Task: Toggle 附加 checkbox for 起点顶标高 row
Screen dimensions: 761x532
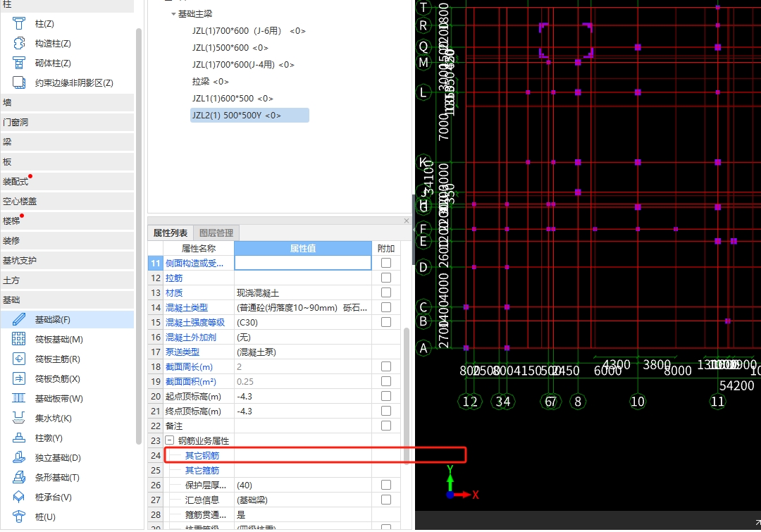Action: click(x=386, y=396)
